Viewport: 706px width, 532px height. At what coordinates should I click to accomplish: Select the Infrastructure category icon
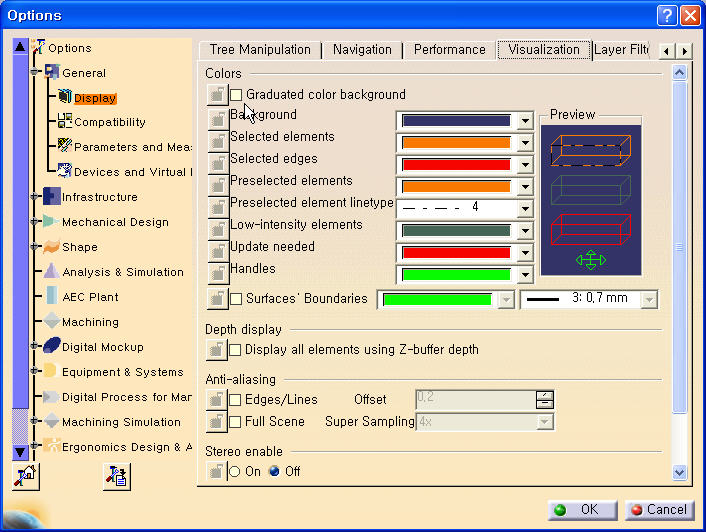[x=51, y=196]
